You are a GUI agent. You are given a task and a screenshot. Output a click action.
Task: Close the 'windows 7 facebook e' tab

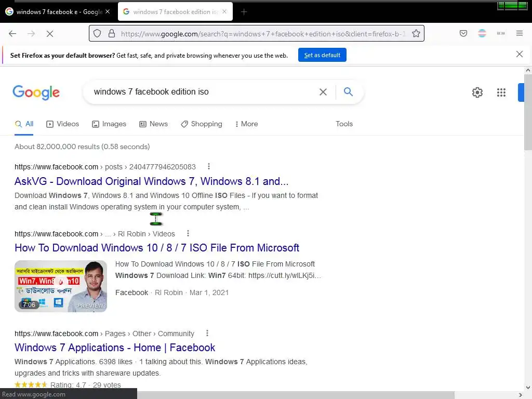[x=108, y=11]
